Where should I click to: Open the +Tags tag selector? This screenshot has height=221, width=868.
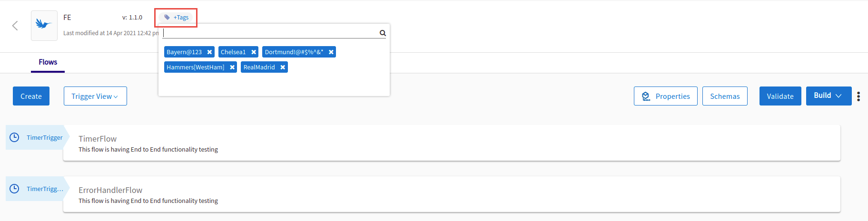coord(177,18)
